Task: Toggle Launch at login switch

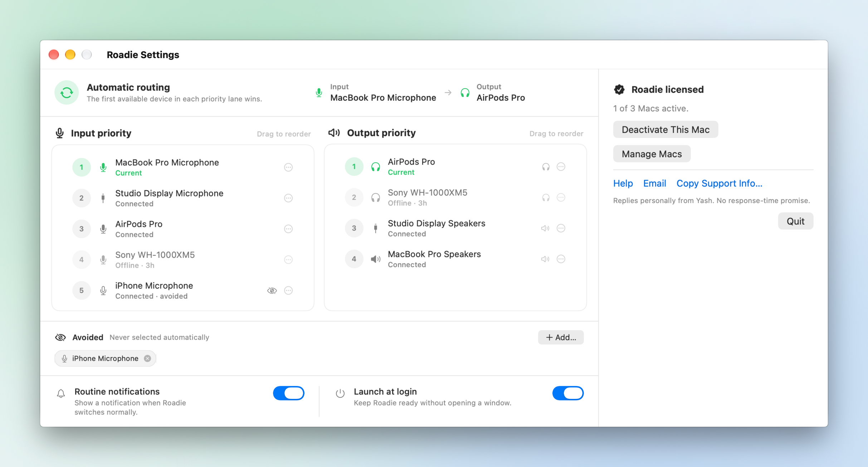Action: 568,393
